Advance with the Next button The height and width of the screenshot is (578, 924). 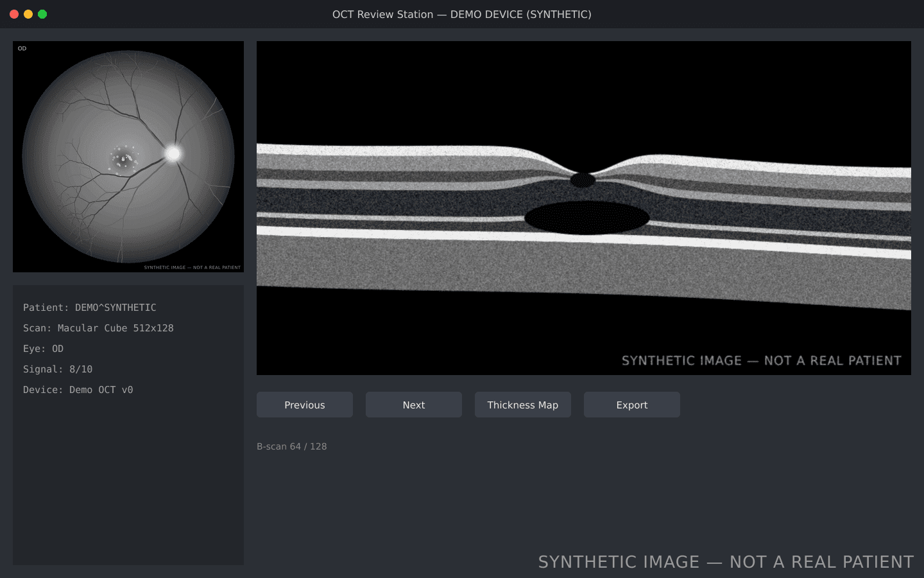coord(414,405)
